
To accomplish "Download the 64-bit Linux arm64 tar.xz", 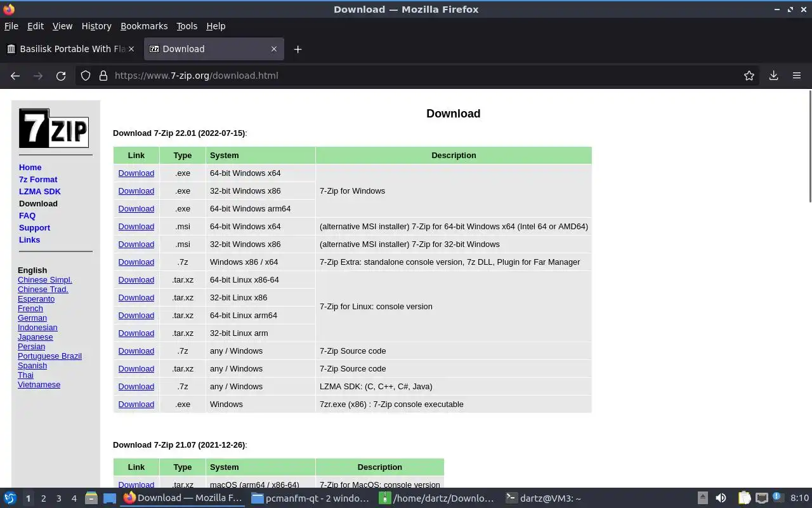I will coord(136,316).
